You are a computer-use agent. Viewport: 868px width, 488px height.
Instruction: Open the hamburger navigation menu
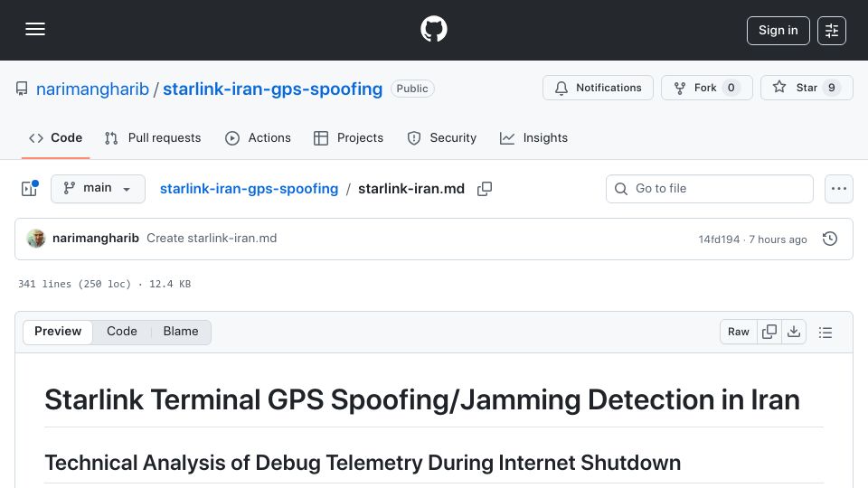tap(35, 29)
